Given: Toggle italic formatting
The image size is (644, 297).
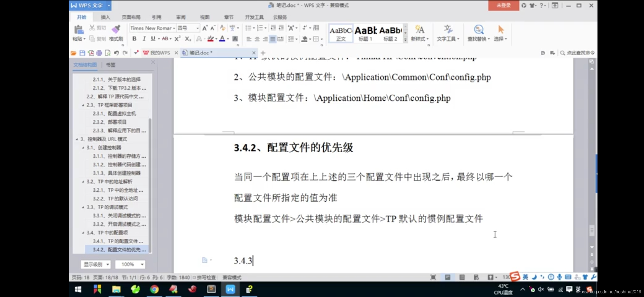Looking at the screenshot, I should (x=144, y=39).
